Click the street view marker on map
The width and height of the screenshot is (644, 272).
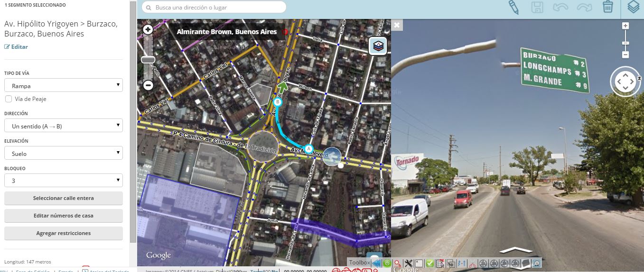tap(332, 156)
